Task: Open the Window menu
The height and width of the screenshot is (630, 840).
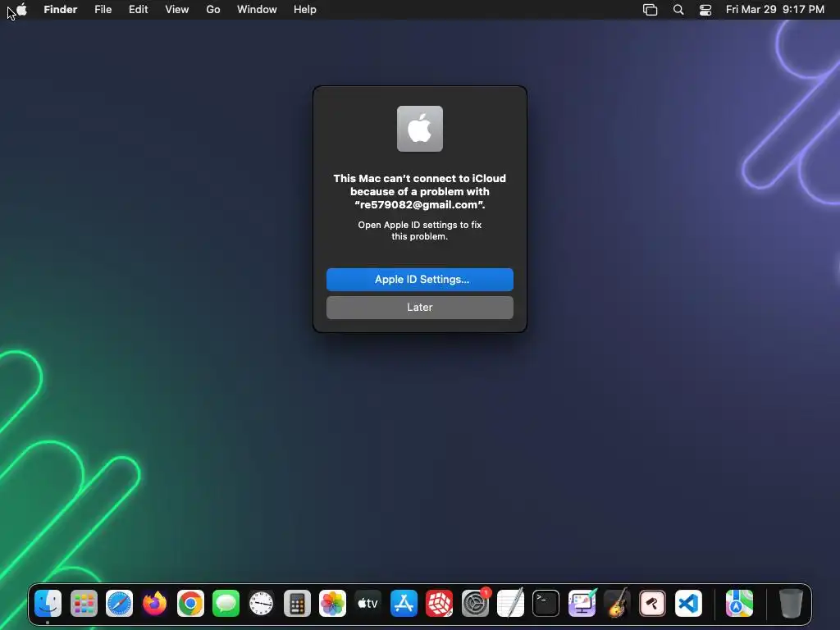Action: click(257, 10)
